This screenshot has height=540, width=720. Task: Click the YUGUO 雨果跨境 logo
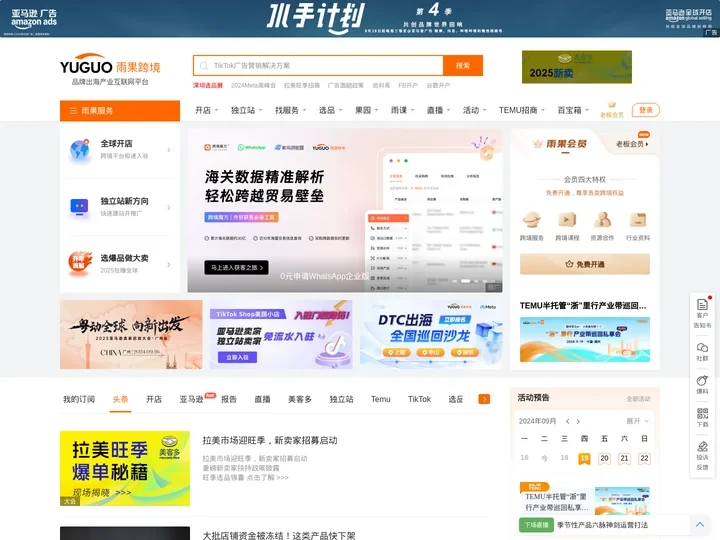110,69
